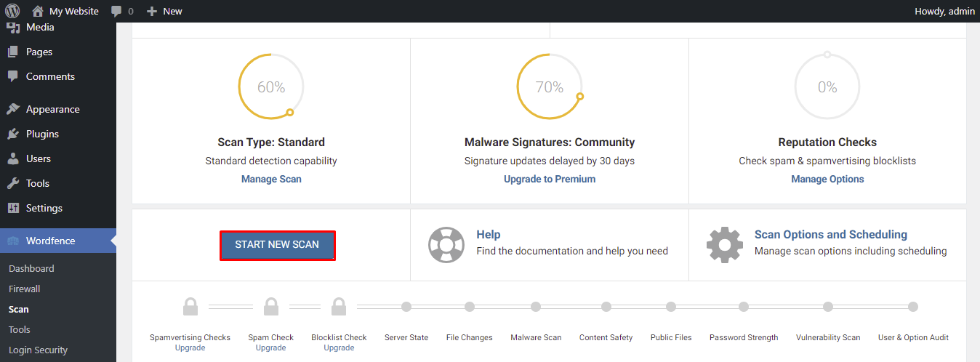Click the Scan Type: Standard heading
The image size is (980, 362).
pyautogui.click(x=271, y=142)
